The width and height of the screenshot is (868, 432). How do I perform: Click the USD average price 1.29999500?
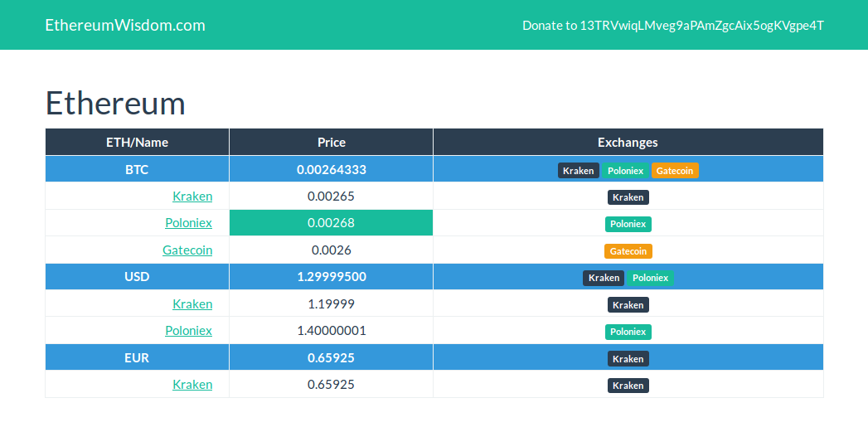pyautogui.click(x=331, y=277)
